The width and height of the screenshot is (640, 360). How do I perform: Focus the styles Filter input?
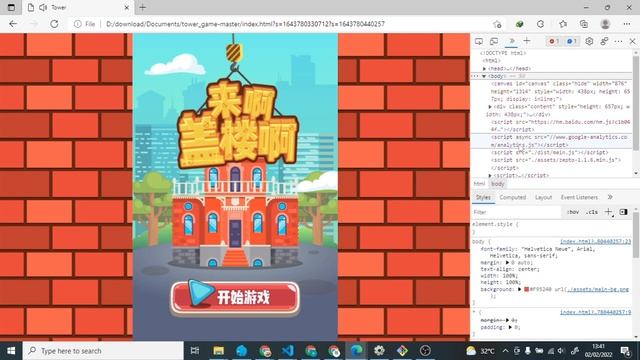[516, 212]
